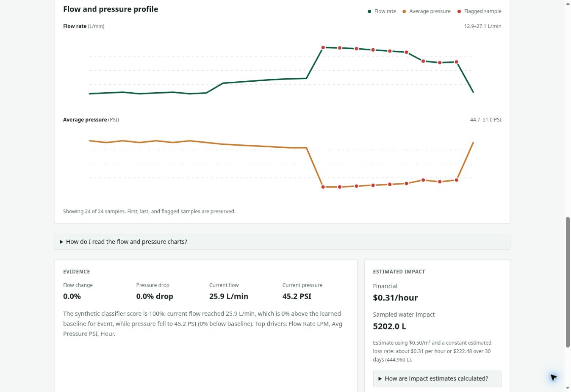Image resolution: width=571 pixels, height=392 pixels.
Task: Click the disclosure triangle beside the impact estimates help
Action: click(380, 378)
